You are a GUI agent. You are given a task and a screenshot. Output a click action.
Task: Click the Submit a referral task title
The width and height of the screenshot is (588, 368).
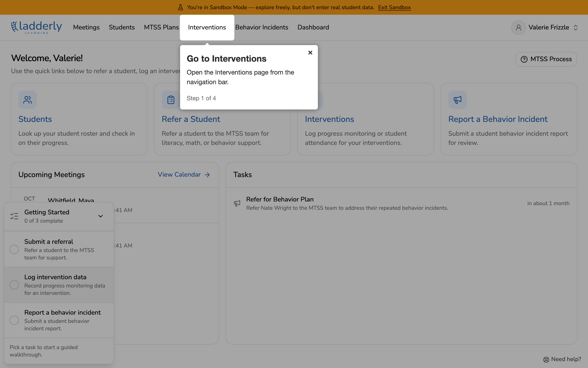(49, 241)
